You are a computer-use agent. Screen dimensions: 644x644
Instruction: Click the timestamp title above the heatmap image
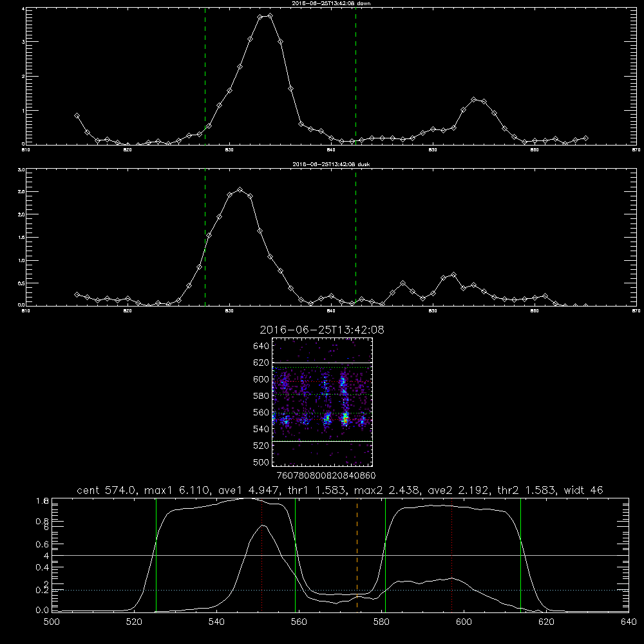[x=322, y=330]
